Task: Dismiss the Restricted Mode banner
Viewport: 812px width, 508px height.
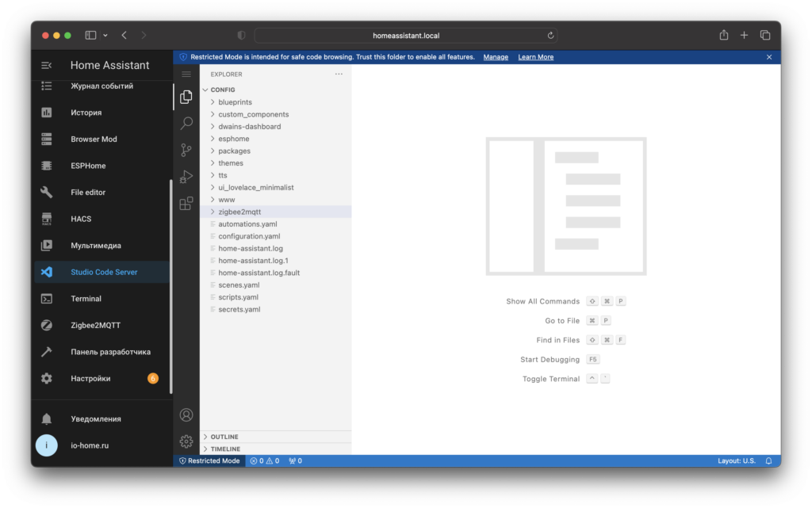Action: point(769,57)
